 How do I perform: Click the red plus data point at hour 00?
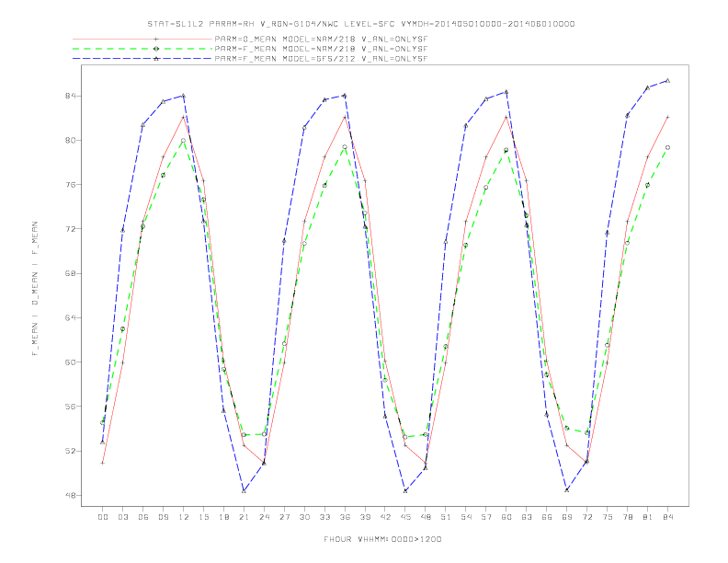click(x=103, y=463)
